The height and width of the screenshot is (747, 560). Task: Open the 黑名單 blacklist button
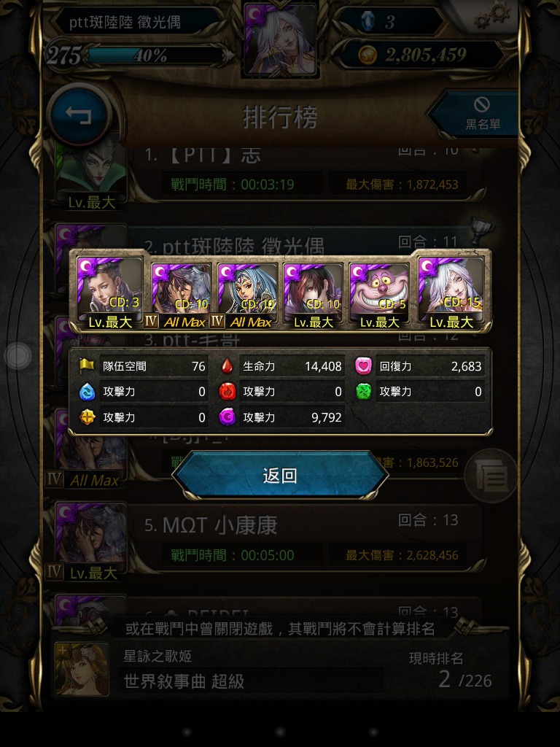tap(476, 113)
